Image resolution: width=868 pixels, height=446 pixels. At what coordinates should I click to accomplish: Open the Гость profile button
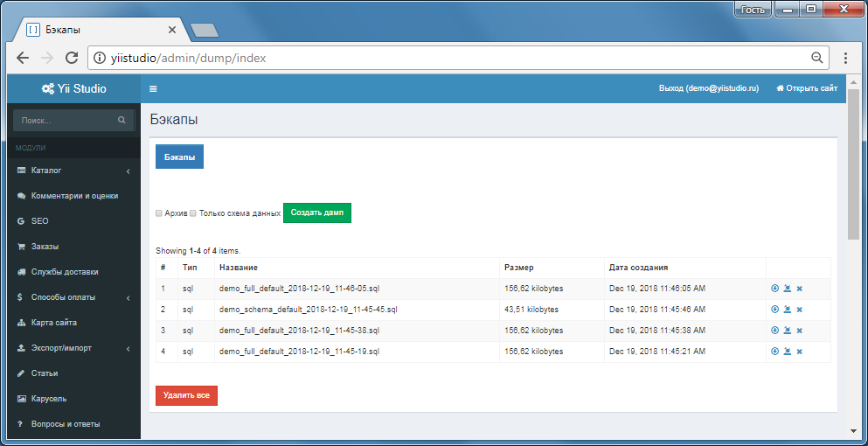click(x=753, y=10)
